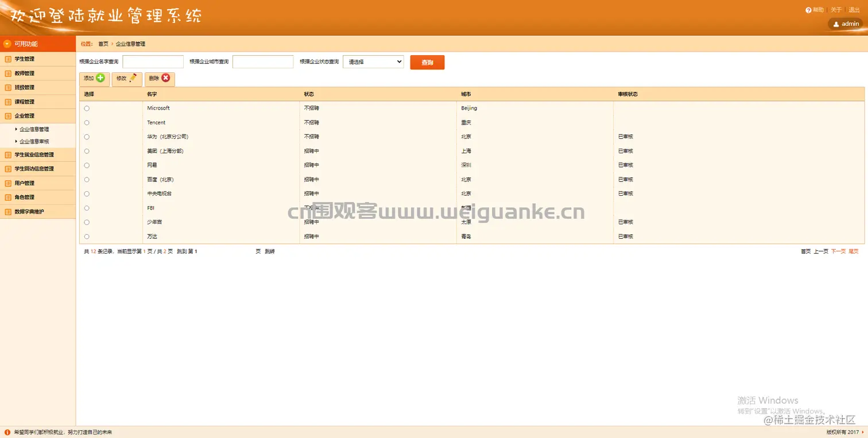Image resolution: width=868 pixels, height=438 pixels.
Task: Select the Microsoft row radio button
Action: coord(87,108)
